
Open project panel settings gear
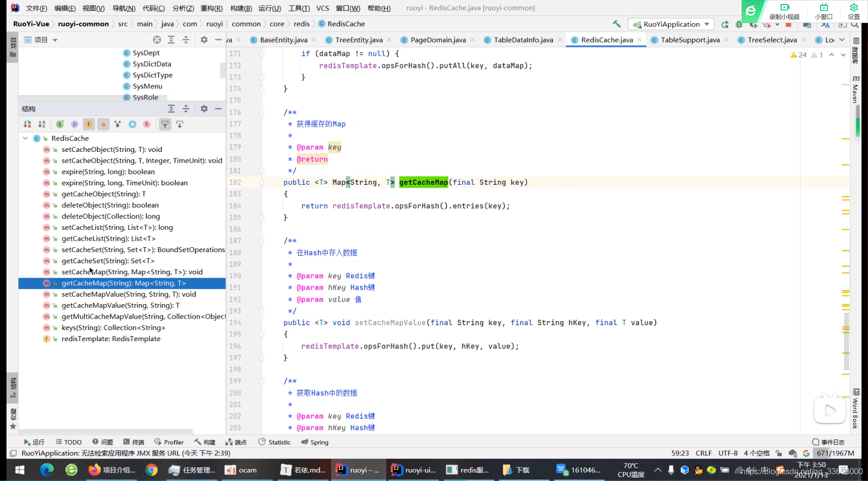[x=204, y=39]
